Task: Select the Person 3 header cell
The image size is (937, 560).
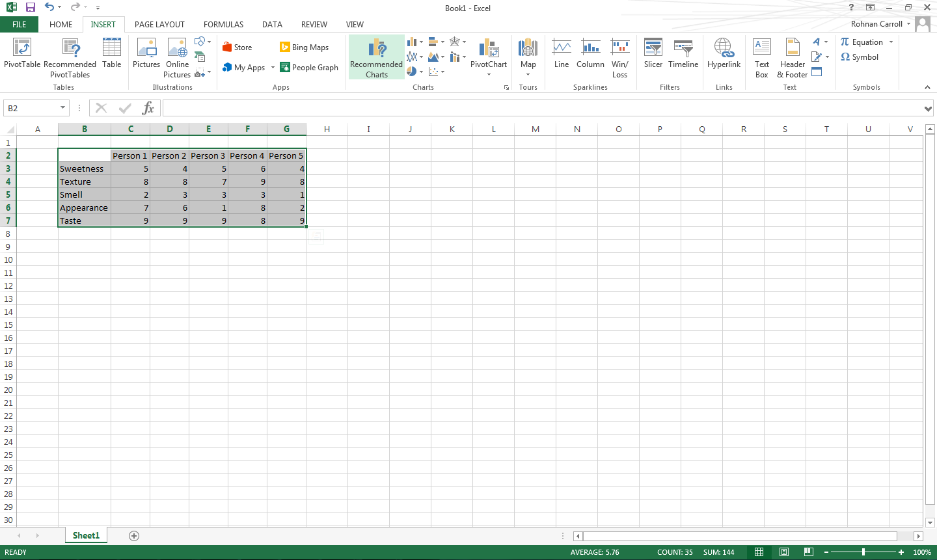Action: point(208,155)
